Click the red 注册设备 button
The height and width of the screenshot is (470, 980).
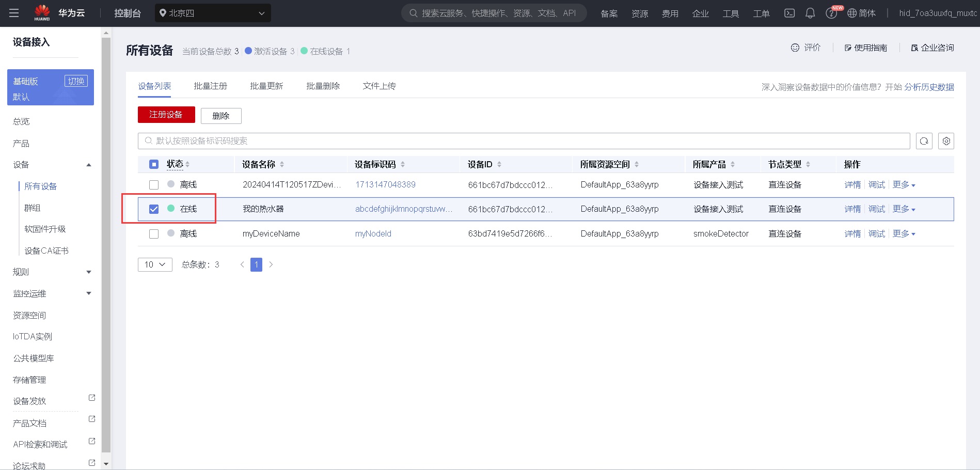click(x=166, y=115)
